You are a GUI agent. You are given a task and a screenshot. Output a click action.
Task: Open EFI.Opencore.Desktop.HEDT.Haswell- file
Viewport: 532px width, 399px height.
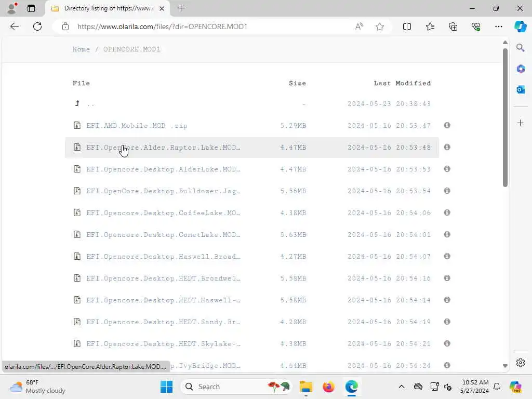click(163, 300)
